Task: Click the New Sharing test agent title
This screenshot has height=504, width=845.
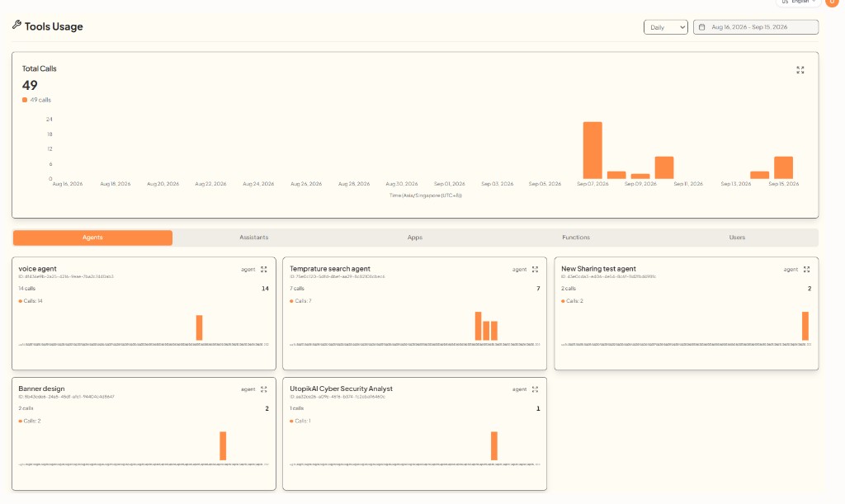Action: pyautogui.click(x=598, y=269)
